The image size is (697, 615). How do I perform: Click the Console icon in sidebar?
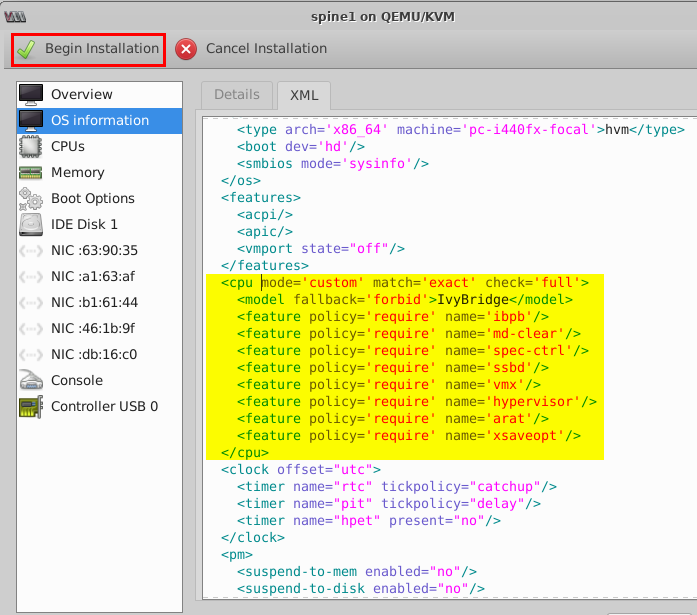31,380
